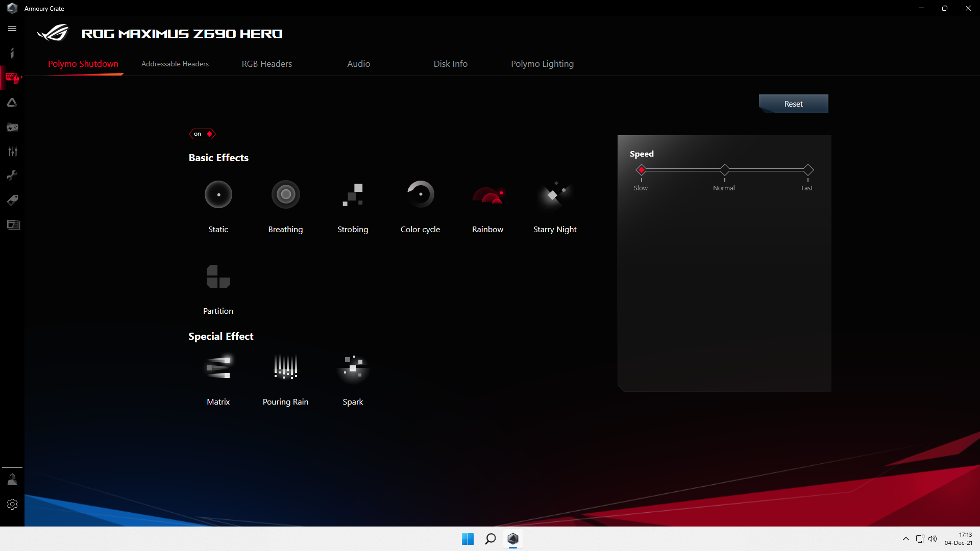Viewport: 980px width, 551px height.
Task: Show hidden system tray icons
Action: (x=906, y=539)
